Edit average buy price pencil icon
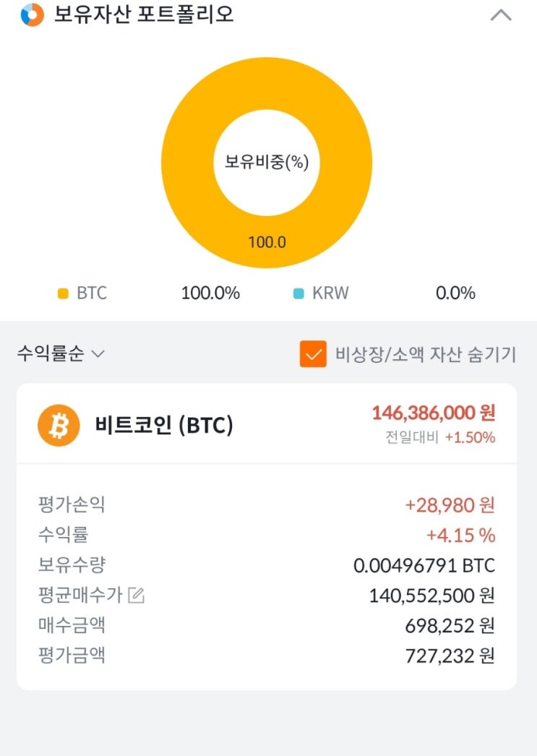This screenshot has width=537, height=756. pos(136,596)
